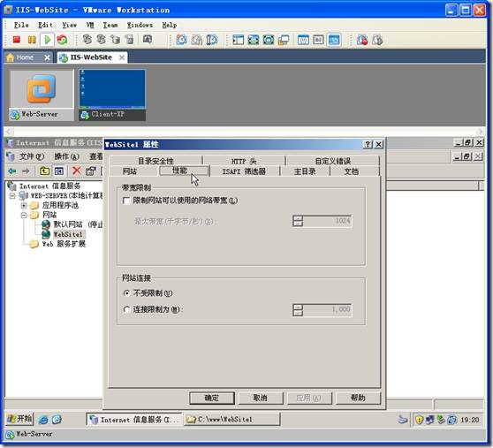Click the 确定 OK button
493x448 pixels.
point(212,398)
